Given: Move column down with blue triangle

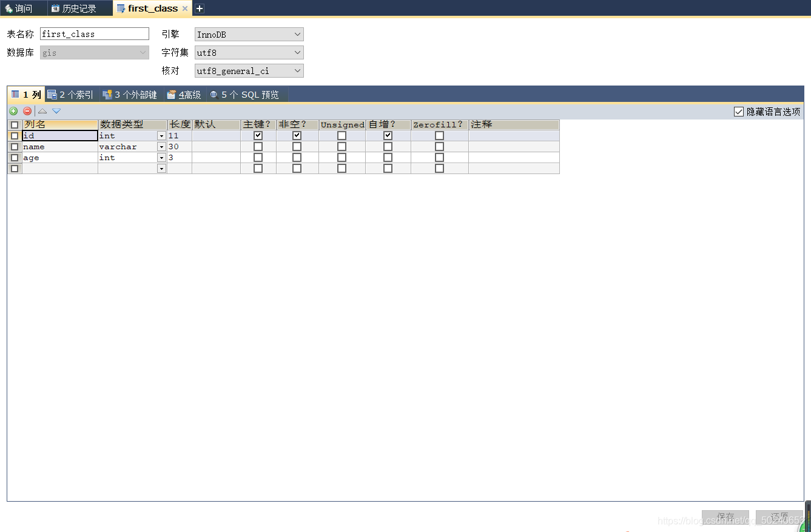Looking at the screenshot, I should (56, 111).
